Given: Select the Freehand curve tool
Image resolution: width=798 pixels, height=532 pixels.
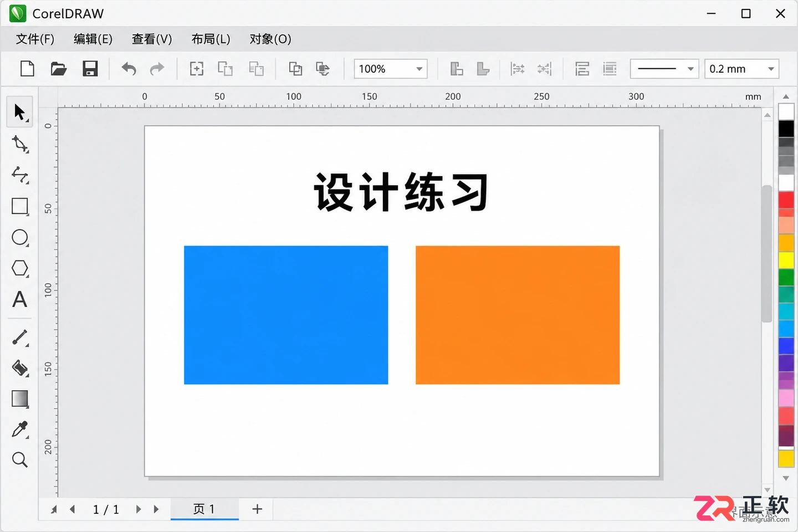Looking at the screenshot, I should (20, 175).
